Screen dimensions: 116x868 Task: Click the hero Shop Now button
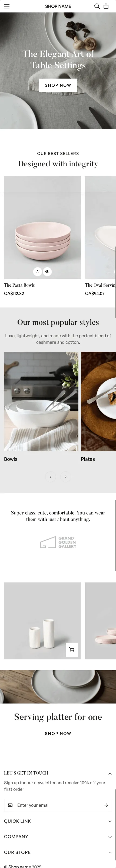58,85
